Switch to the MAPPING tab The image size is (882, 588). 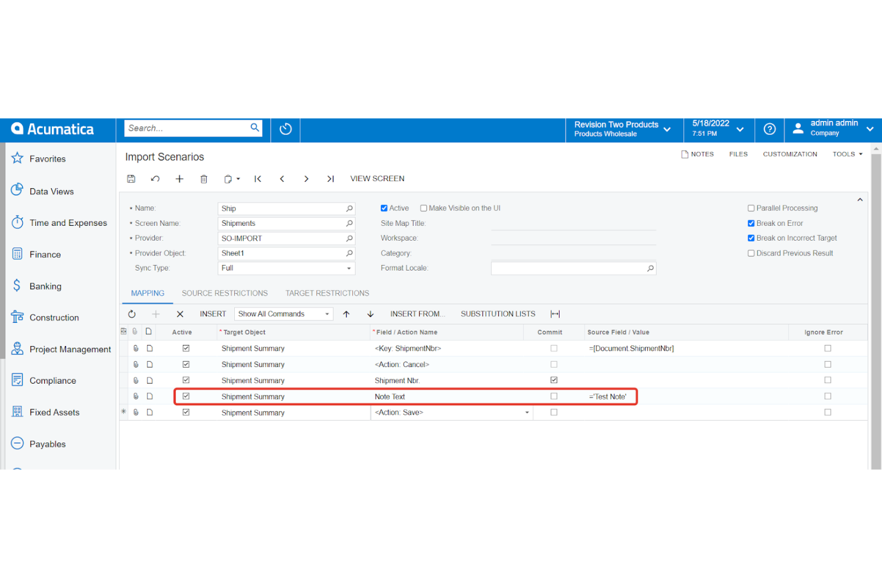(x=148, y=293)
